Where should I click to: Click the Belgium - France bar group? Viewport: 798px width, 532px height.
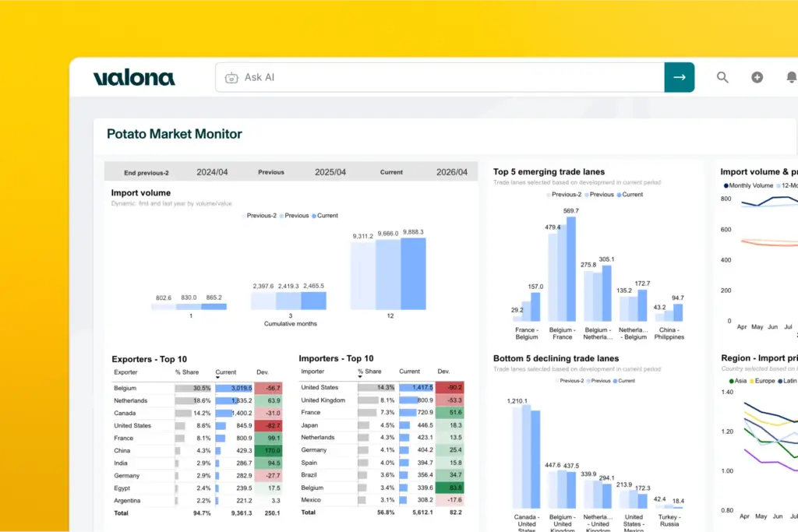(x=562, y=269)
